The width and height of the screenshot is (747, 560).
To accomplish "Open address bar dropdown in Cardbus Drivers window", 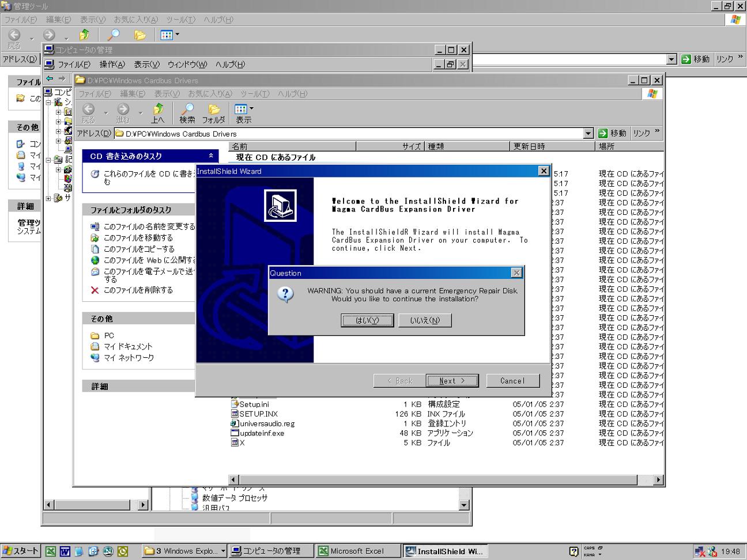I will [x=588, y=133].
